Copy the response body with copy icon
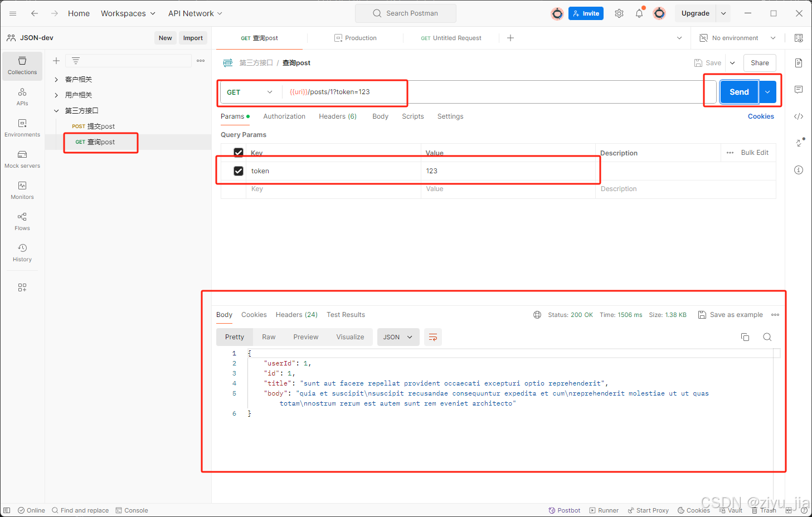 point(745,337)
